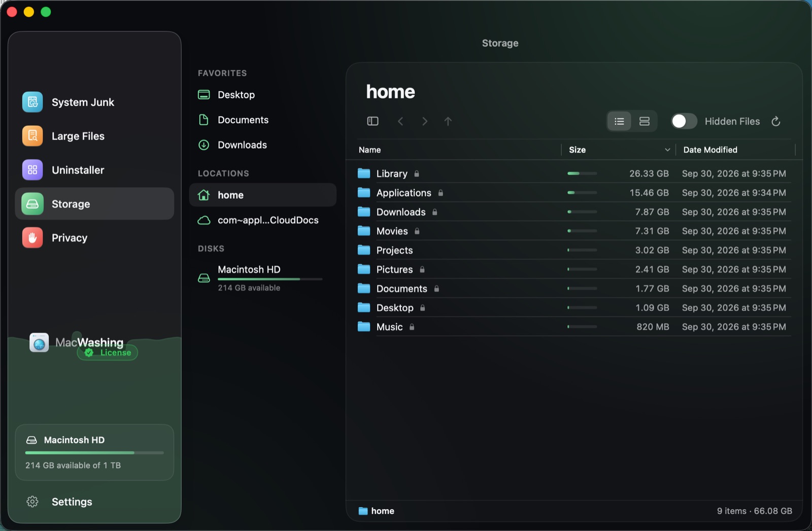The image size is (812, 531).
Task: Open the Downloads favorite location
Action: tap(262, 145)
